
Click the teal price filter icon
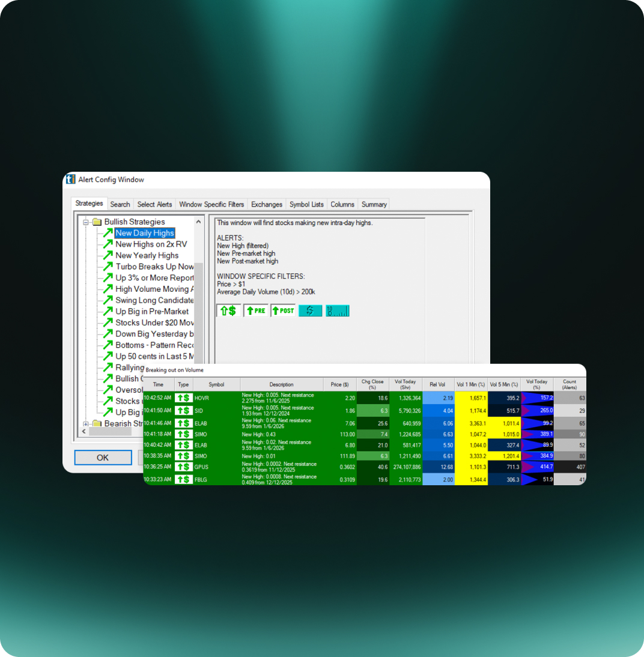(310, 310)
